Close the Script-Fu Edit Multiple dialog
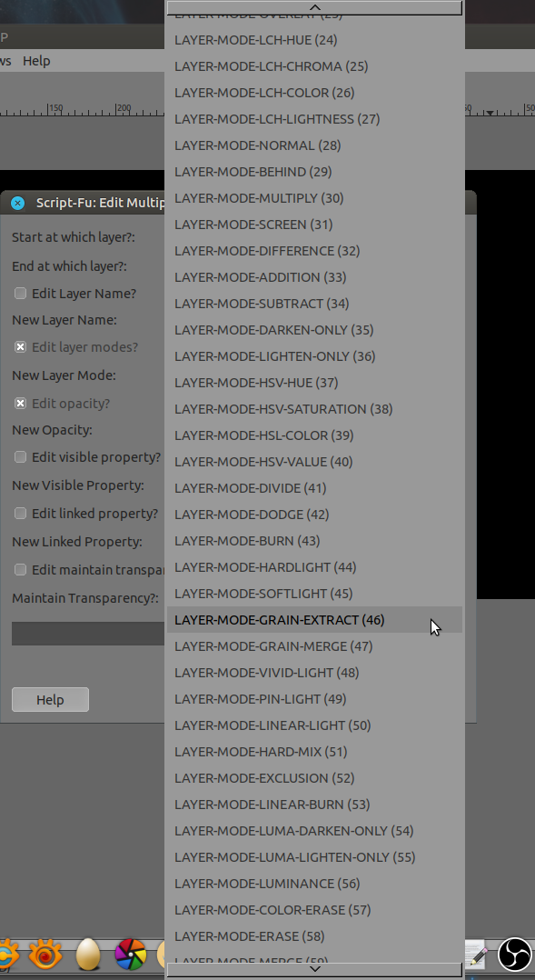The height and width of the screenshot is (980, 535). point(18,203)
